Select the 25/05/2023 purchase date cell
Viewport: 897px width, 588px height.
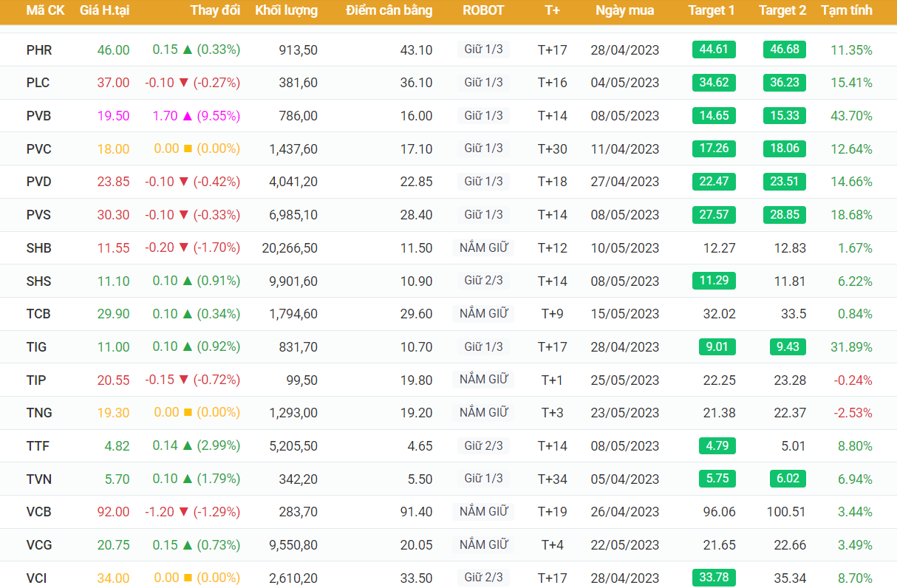(x=624, y=380)
